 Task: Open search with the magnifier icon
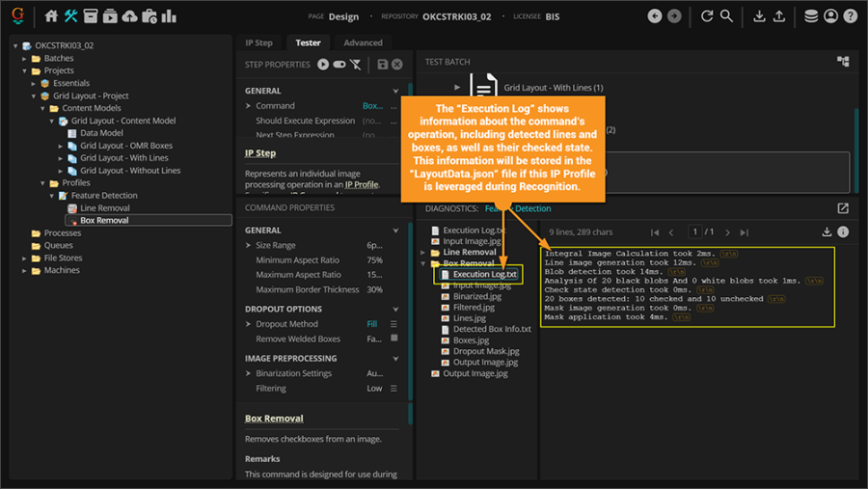point(726,16)
